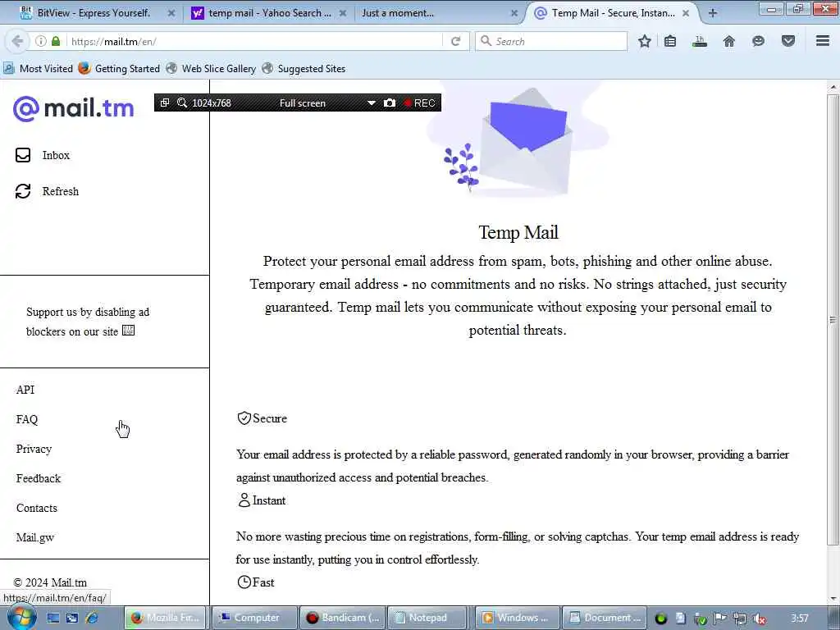Image resolution: width=840 pixels, height=630 pixels.
Task: Save to Pocket icon
Action: 788,41
